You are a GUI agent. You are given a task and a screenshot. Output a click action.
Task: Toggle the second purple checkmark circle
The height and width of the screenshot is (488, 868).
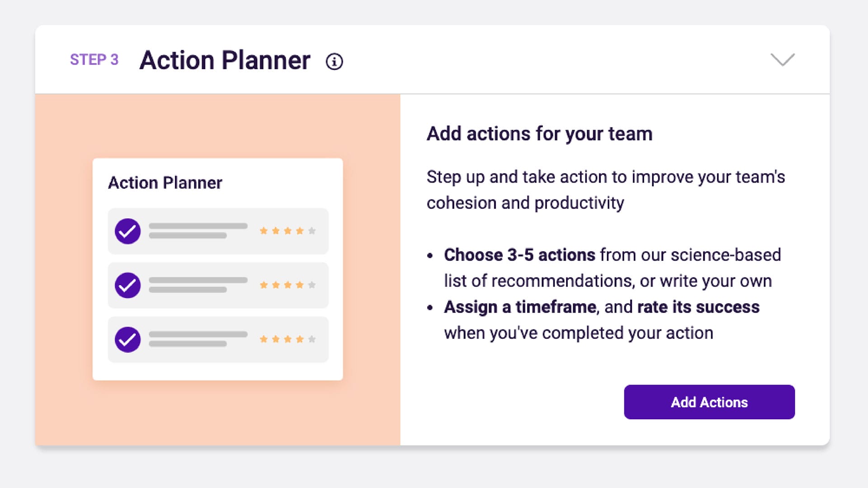(127, 286)
